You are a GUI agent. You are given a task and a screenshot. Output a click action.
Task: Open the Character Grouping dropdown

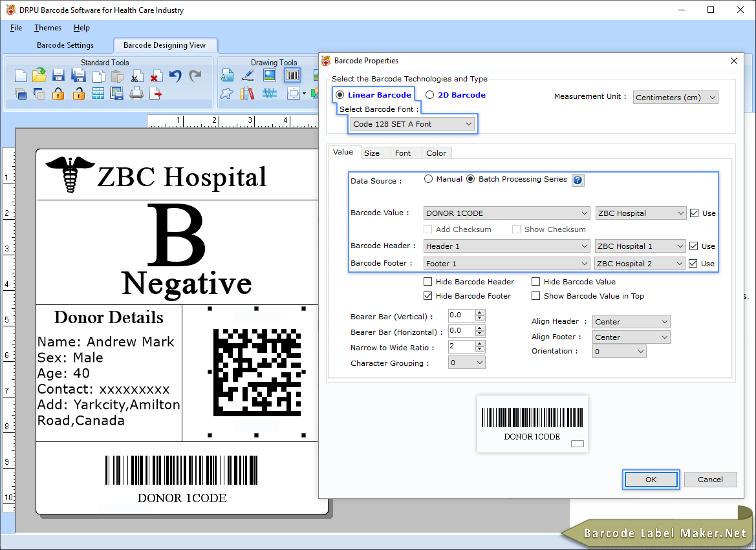point(466,363)
